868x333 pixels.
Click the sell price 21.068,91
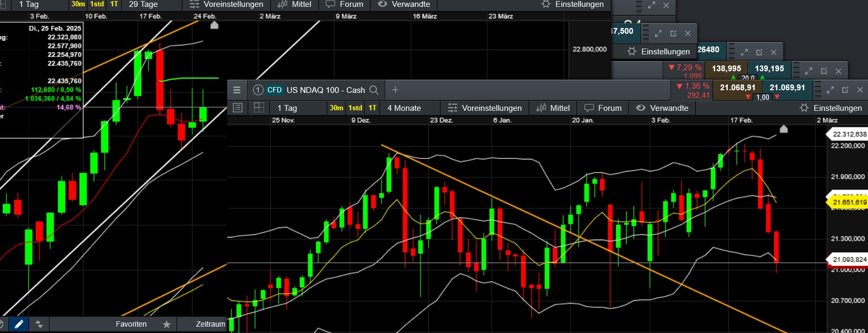[738, 88]
